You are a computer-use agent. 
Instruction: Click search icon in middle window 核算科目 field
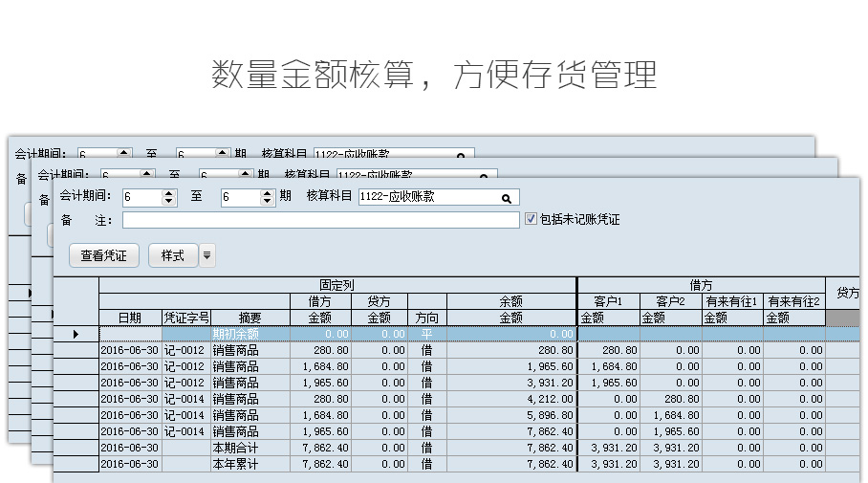point(484,176)
